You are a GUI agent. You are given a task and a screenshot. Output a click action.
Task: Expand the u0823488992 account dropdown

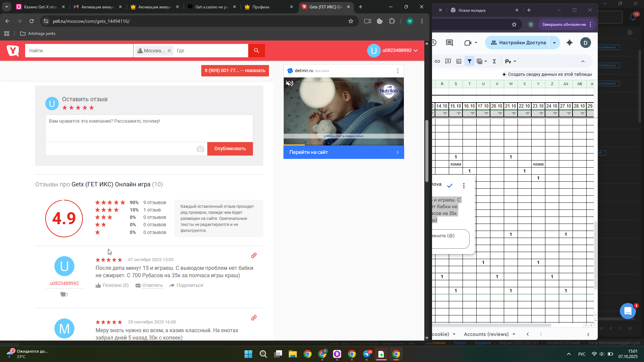pos(416,51)
